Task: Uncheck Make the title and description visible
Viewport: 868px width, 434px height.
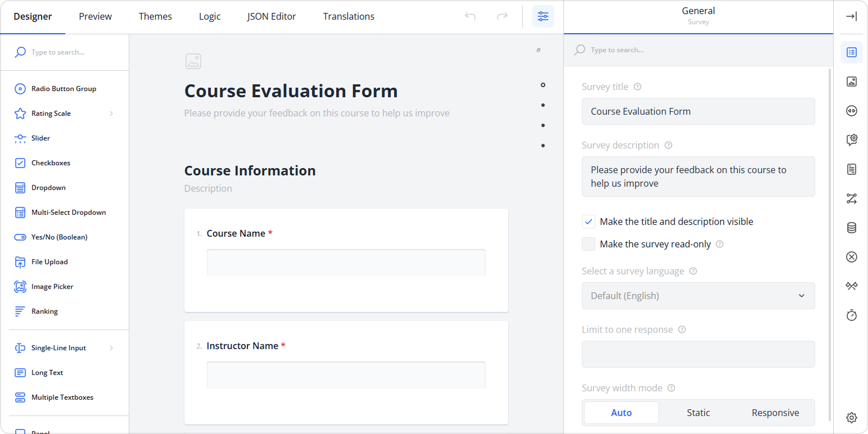Action: pos(588,221)
